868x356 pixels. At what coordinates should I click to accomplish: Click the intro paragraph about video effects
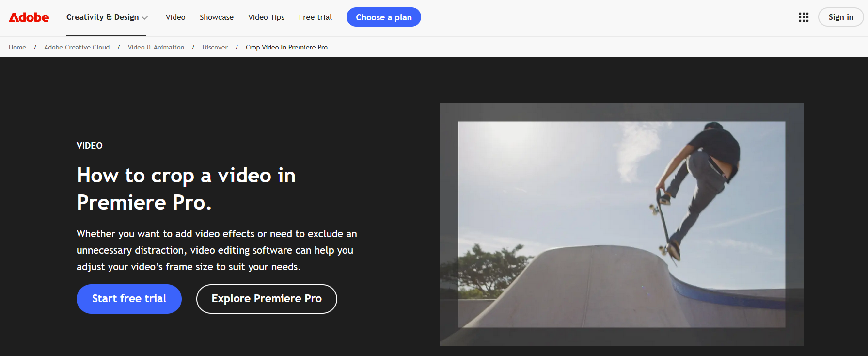(x=217, y=250)
